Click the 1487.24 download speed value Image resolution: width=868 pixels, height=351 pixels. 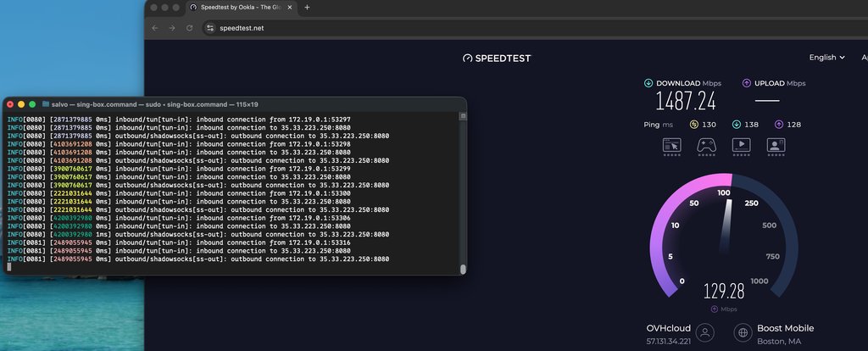coord(686,101)
